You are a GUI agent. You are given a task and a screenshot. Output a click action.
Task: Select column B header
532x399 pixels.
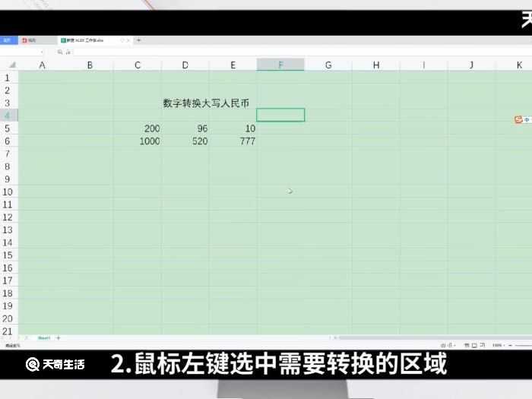(90, 65)
